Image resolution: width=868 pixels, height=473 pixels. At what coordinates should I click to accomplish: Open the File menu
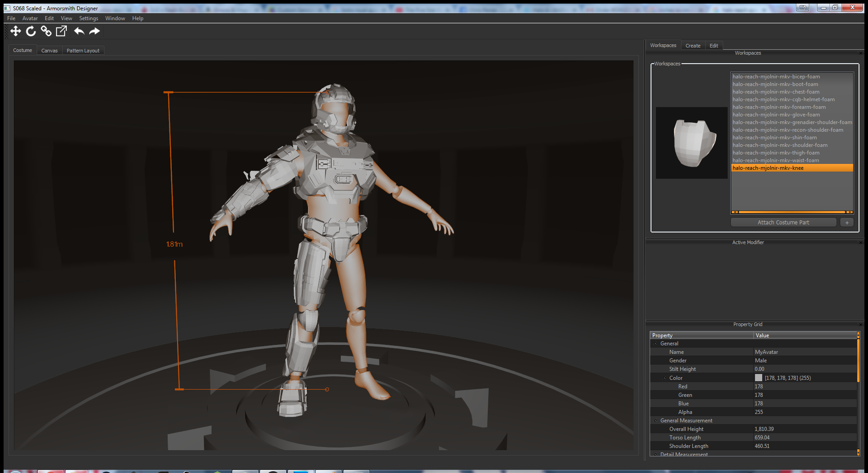point(11,18)
